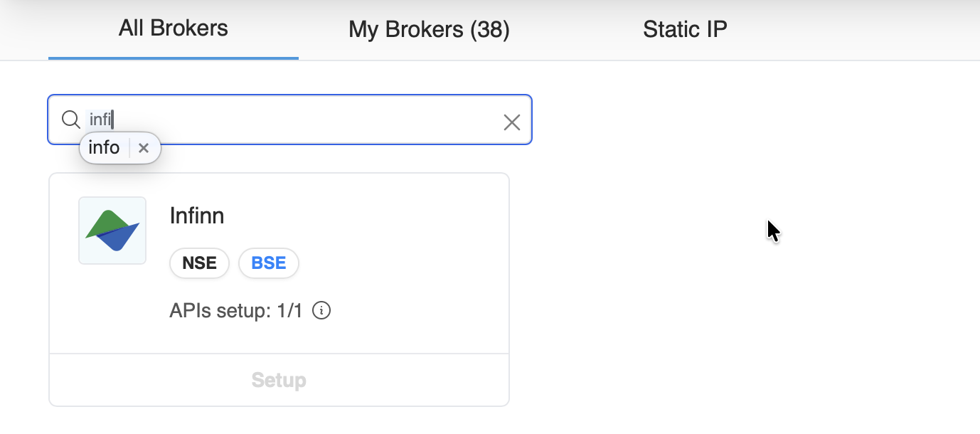Select the All Brokers tab
Viewport: 980px width, 434px height.
pos(173,28)
